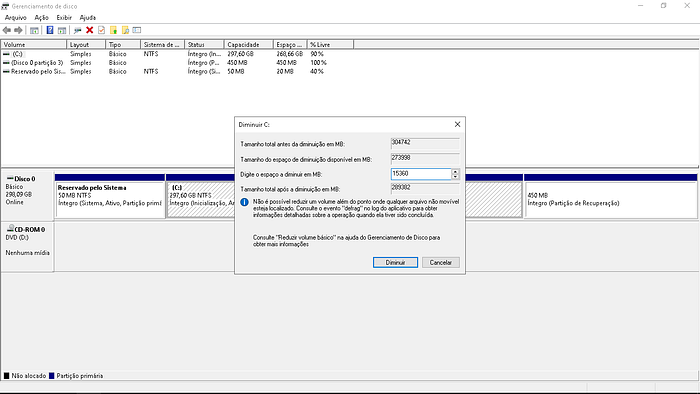Sort by the Capacidade column header
Viewport: 700px width, 394px height.
click(248, 45)
